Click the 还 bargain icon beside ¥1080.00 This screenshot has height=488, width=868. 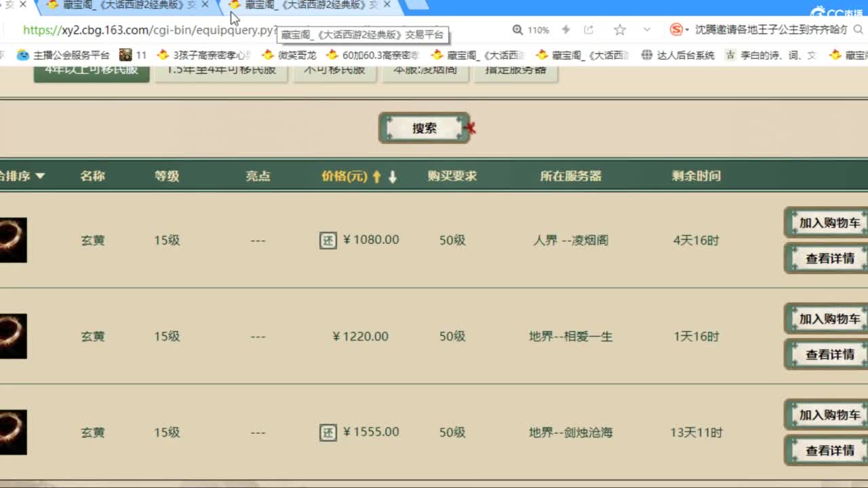pos(328,240)
